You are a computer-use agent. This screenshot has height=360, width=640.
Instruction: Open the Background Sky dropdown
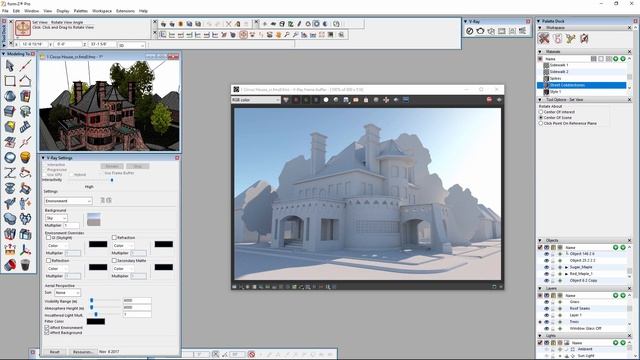pos(56,218)
